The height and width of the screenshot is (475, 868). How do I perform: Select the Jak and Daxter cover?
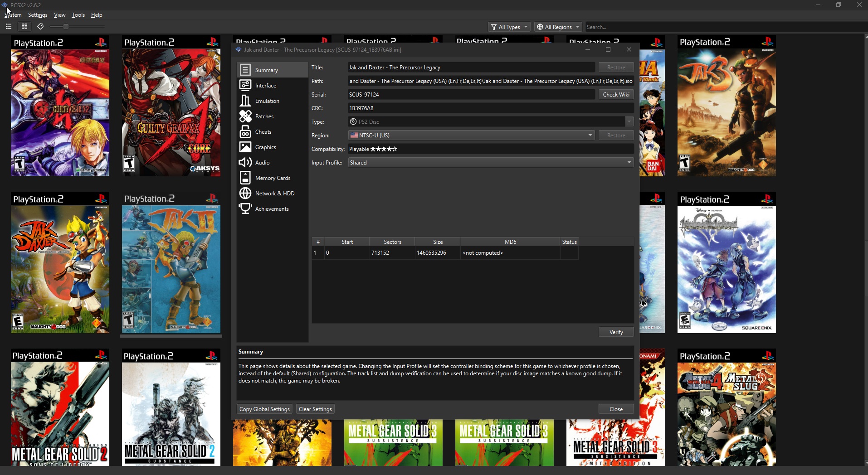60,262
